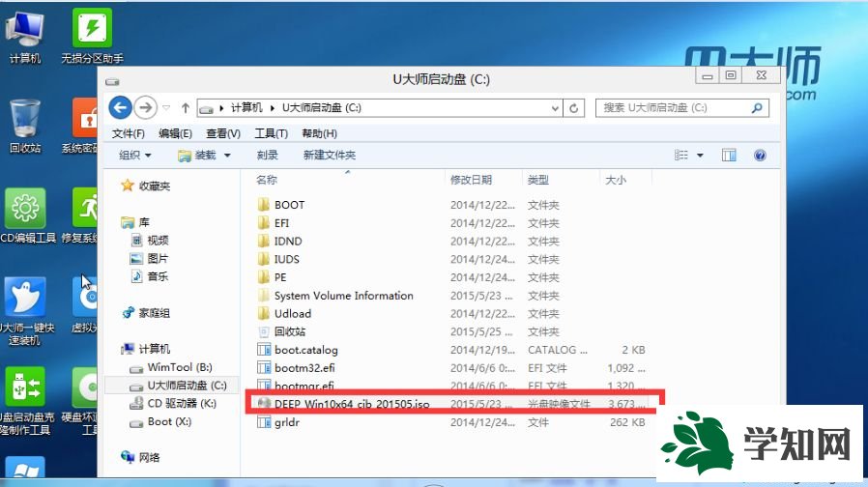
Task: Open the 帮助(H) menu
Action: click(x=319, y=133)
